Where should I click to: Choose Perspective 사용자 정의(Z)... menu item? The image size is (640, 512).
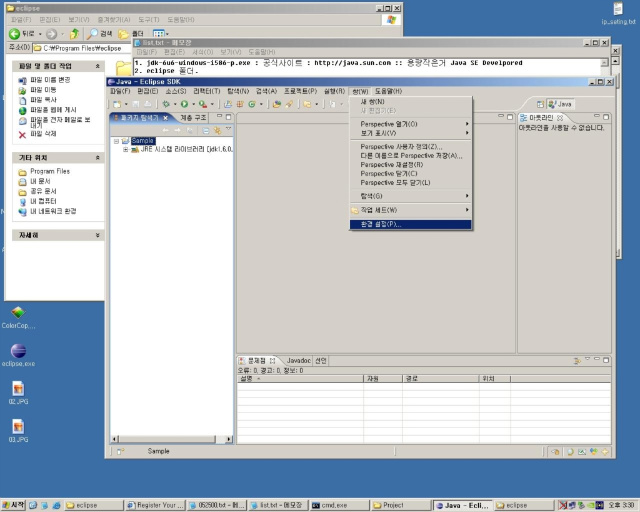[x=411, y=147]
